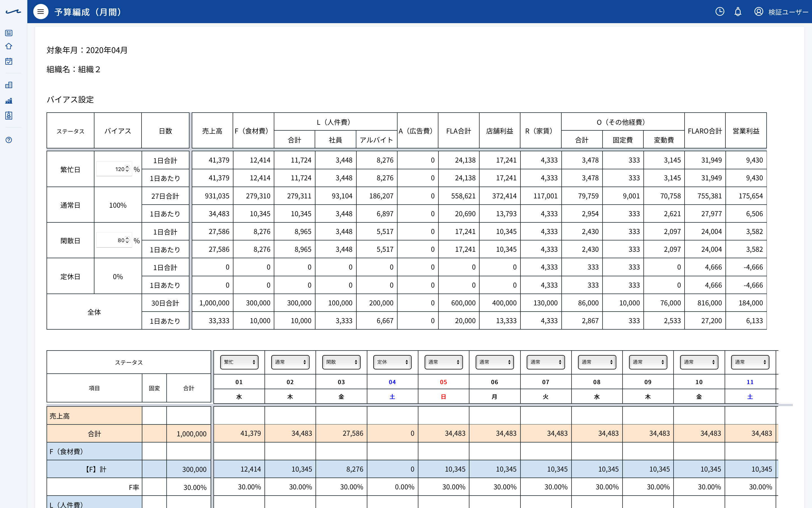
Task: Open the status dropdown for day 02
Action: coord(290,362)
